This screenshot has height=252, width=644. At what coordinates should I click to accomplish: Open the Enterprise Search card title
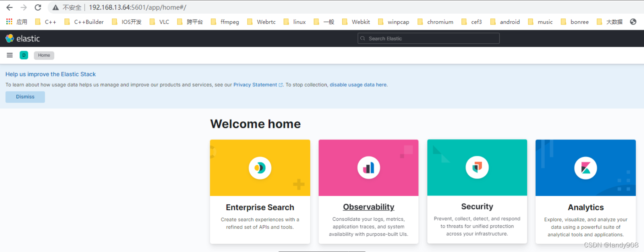(x=260, y=207)
